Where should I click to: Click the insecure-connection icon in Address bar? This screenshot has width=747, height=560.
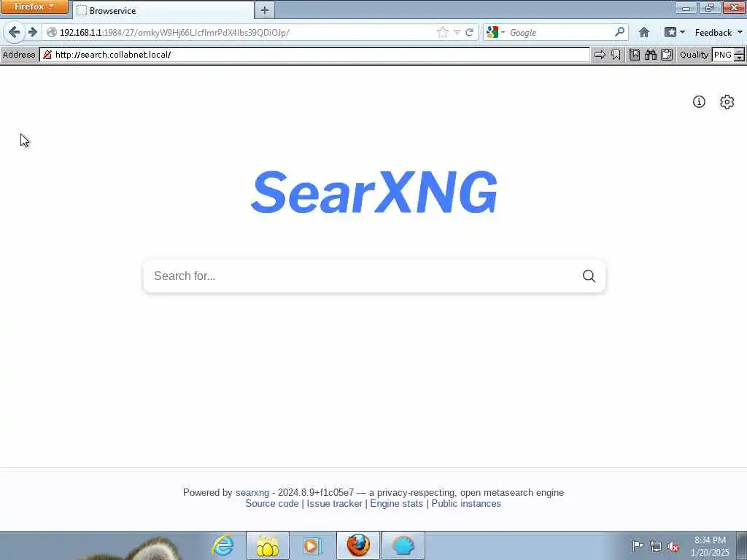[47, 55]
